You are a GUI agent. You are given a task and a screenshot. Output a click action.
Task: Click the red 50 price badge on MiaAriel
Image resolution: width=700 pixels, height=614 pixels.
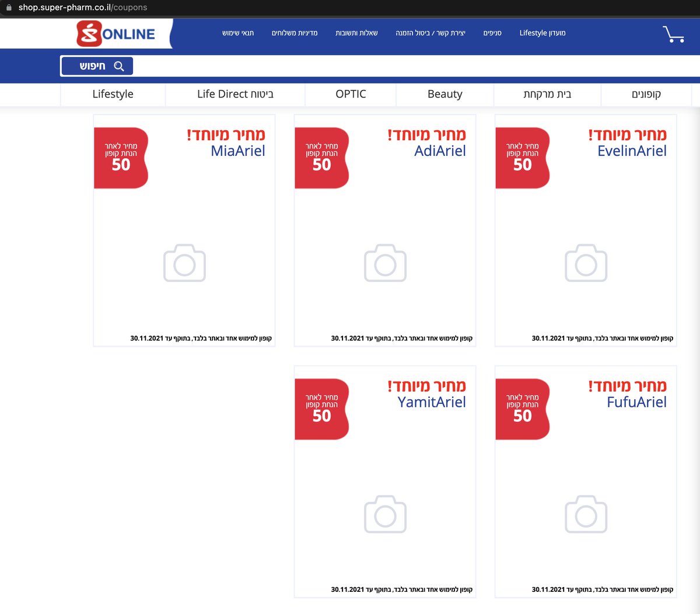point(121,158)
